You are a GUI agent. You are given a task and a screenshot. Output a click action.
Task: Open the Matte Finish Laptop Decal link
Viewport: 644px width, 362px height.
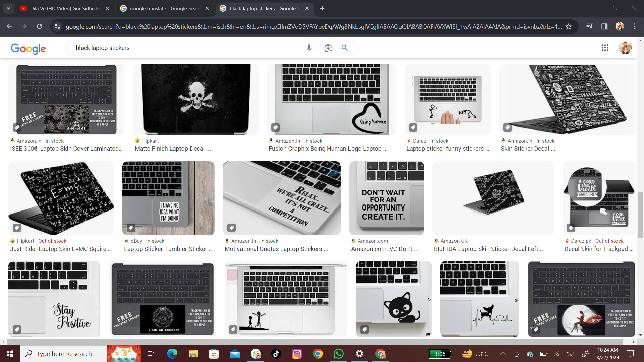(173, 149)
